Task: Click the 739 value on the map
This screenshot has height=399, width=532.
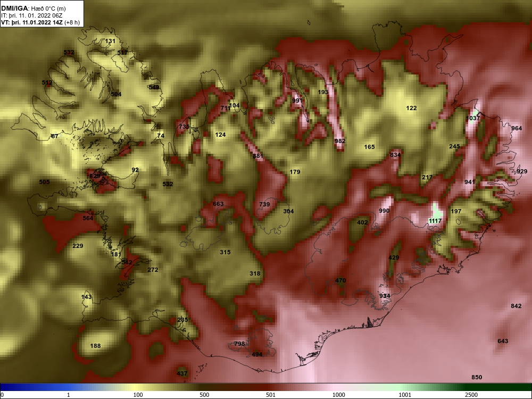Action: point(264,204)
